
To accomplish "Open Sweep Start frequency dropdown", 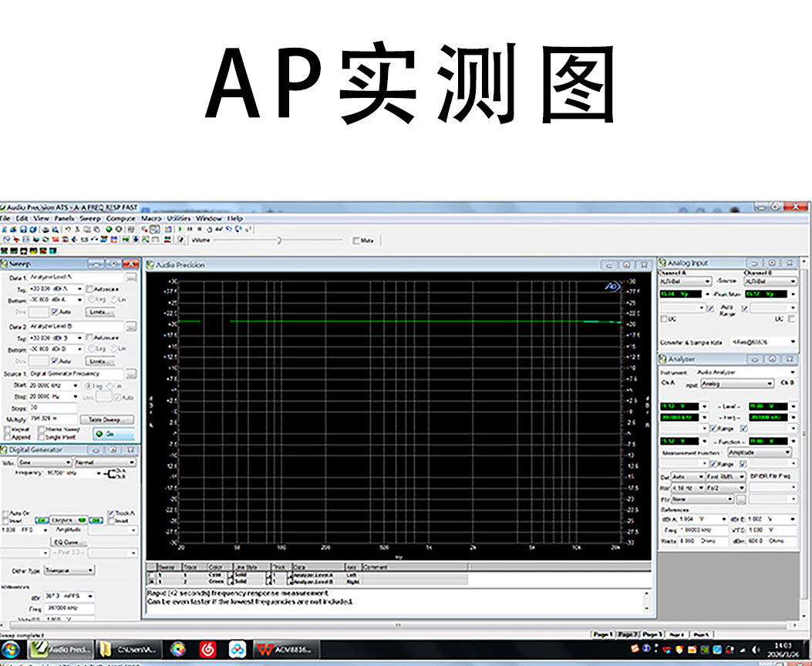I will (x=76, y=385).
